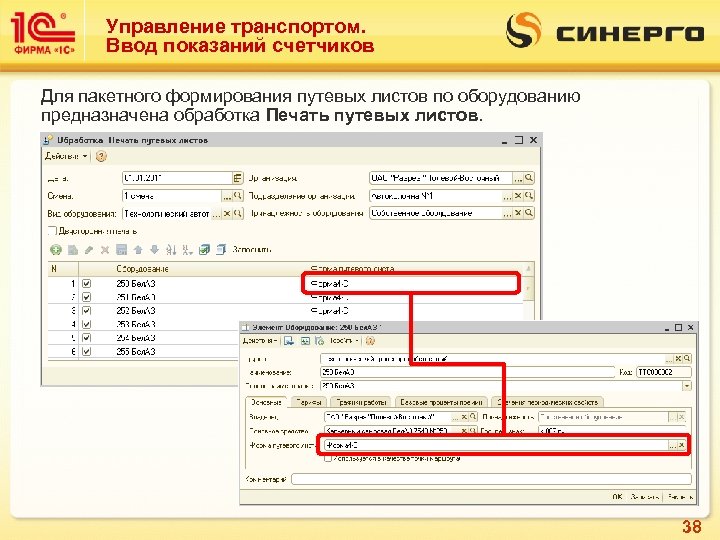Click second toolbar icon in Элемент Оборудование window
This screenshot has height=540, width=720.
[x=305, y=341]
